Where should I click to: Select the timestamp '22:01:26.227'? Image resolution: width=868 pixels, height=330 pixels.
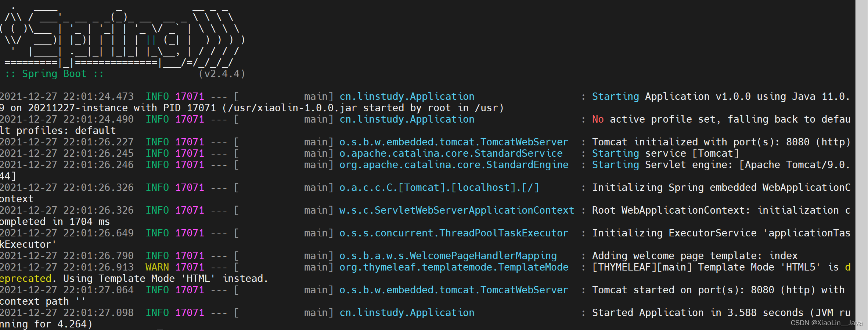(98, 142)
